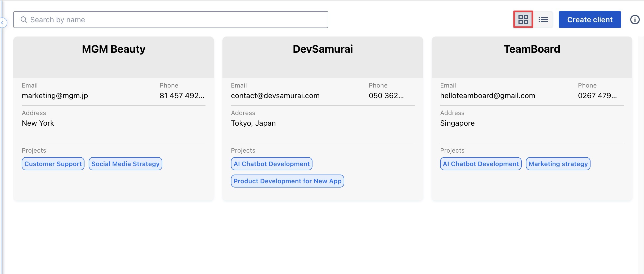Image resolution: width=644 pixels, height=274 pixels.
Task: Click TeamBoard's truncated phone number
Action: pyautogui.click(x=597, y=96)
